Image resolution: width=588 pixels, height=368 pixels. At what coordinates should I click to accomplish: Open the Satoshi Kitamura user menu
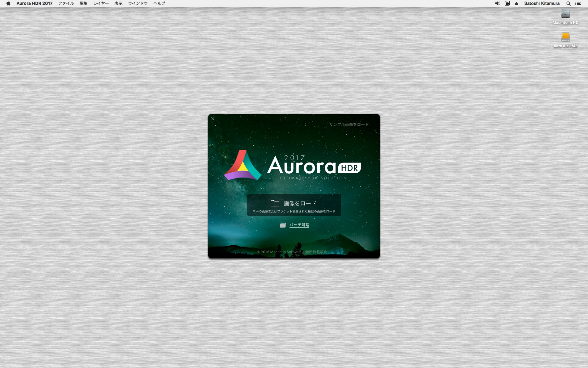pos(542,3)
